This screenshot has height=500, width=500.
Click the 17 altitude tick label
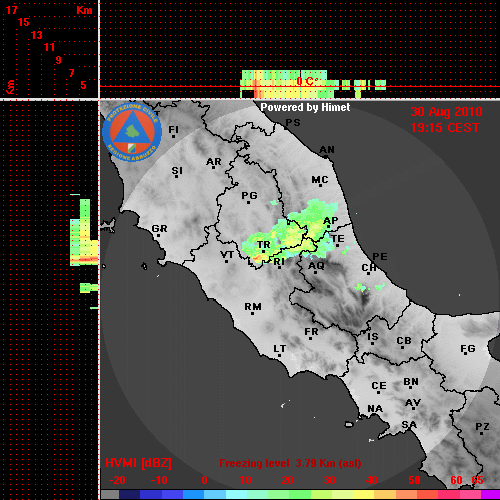11,10
